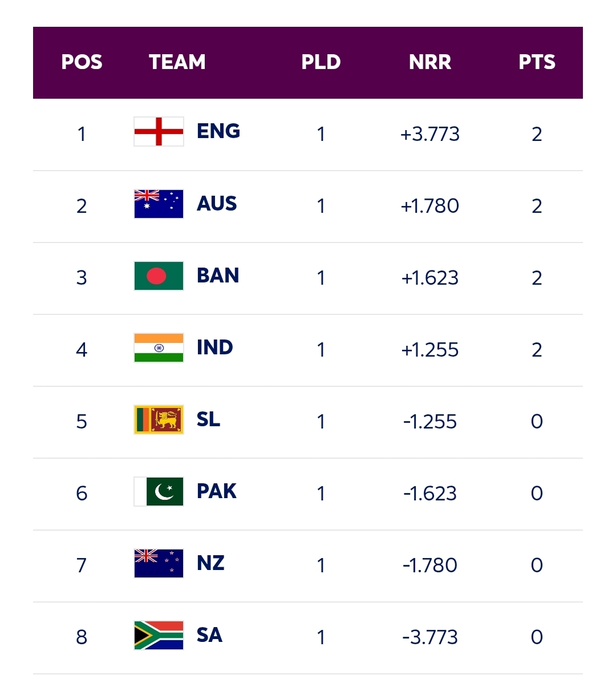Click the England flag icon
616x679 pixels.
[x=159, y=132]
